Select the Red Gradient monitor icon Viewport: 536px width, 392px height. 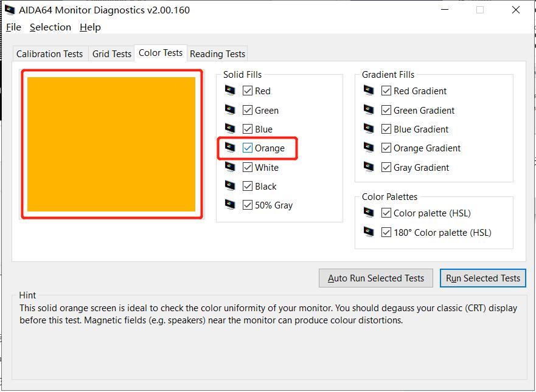369,91
